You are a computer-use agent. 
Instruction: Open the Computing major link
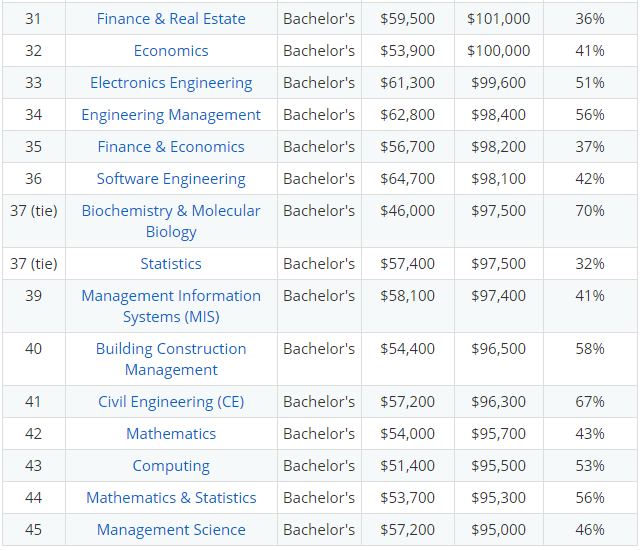(x=171, y=466)
